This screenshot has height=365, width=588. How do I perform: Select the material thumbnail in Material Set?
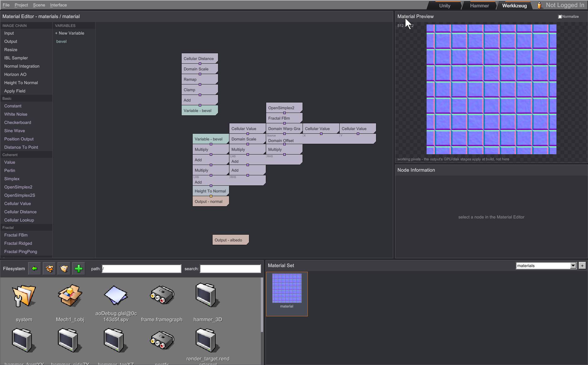tap(287, 288)
